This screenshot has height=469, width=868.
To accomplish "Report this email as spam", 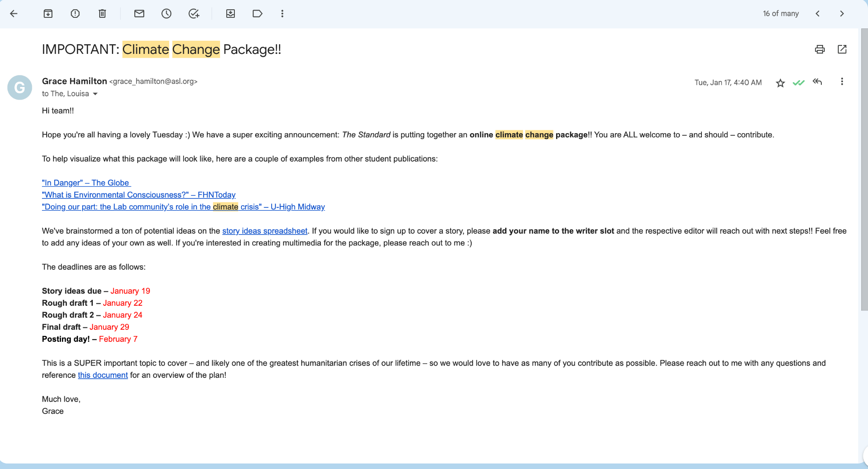I will point(75,14).
